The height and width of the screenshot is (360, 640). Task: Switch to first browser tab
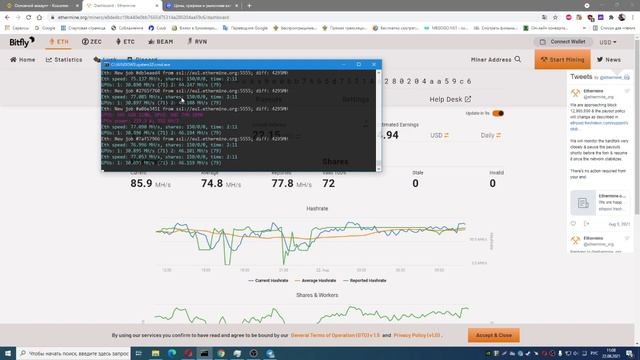click(x=41, y=6)
